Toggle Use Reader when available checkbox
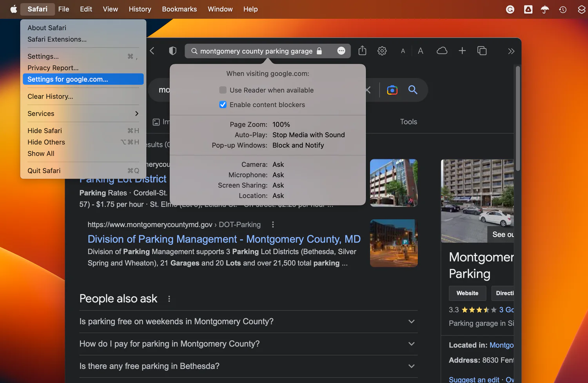 tap(223, 90)
